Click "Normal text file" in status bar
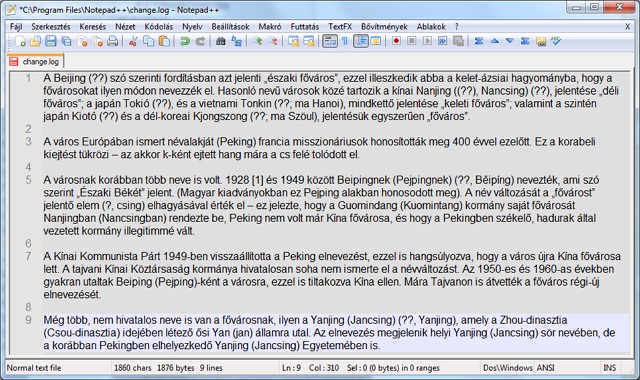Image resolution: width=640 pixels, height=380 pixels. point(34,368)
